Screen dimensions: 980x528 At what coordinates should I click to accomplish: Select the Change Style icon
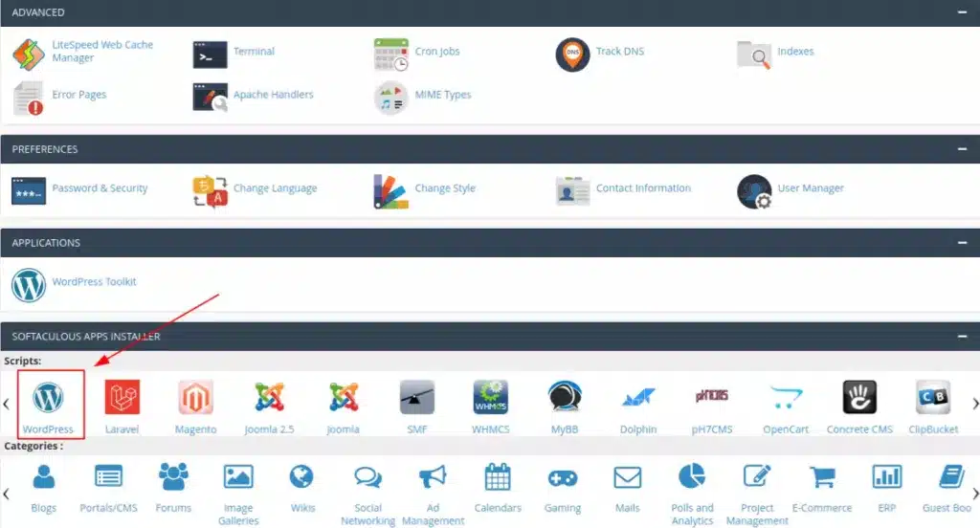click(x=390, y=190)
